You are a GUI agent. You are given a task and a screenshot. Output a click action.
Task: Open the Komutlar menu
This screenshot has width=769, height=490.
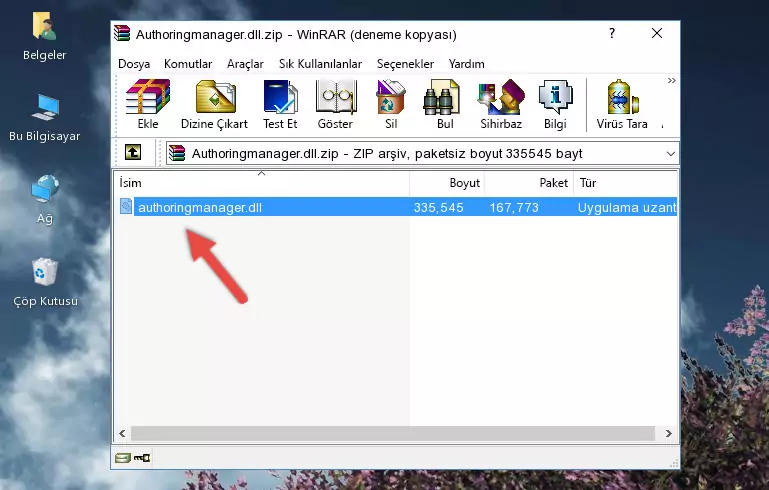tap(188, 64)
